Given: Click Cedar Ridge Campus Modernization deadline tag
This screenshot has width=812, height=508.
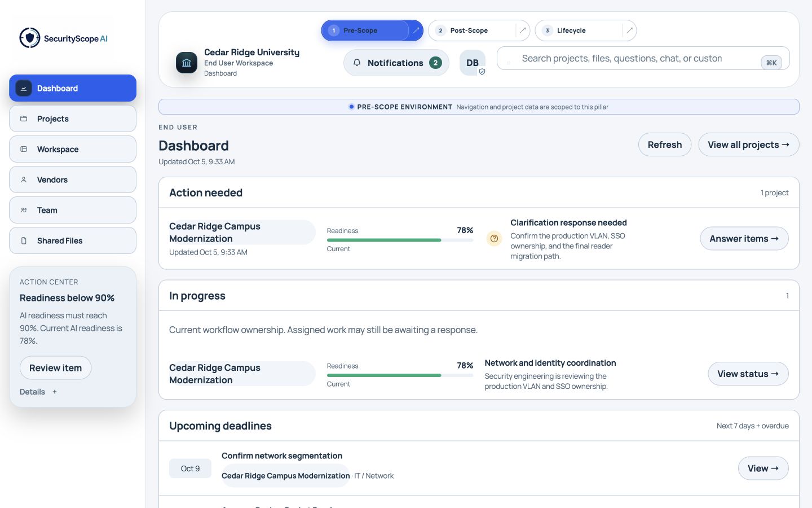Looking at the screenshot, I should (286, 476).
